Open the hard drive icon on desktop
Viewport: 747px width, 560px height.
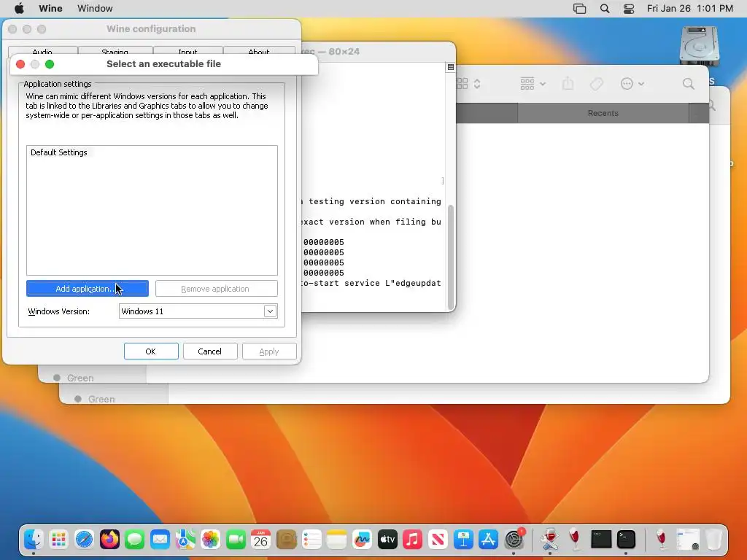[x=699, y=46]
